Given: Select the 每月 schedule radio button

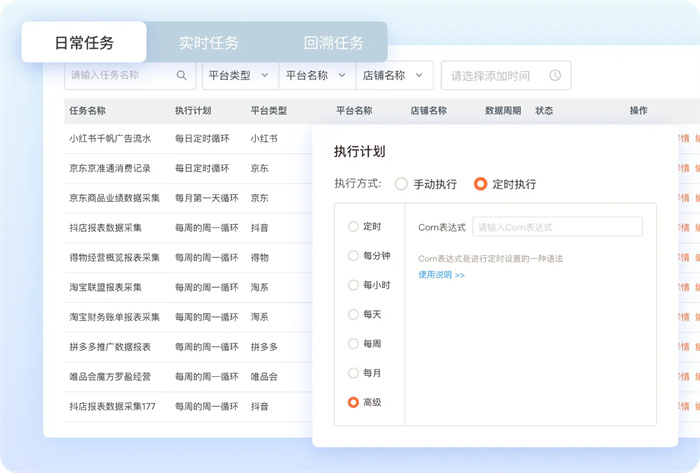Looking at the screenshot, I should (353, 373).
